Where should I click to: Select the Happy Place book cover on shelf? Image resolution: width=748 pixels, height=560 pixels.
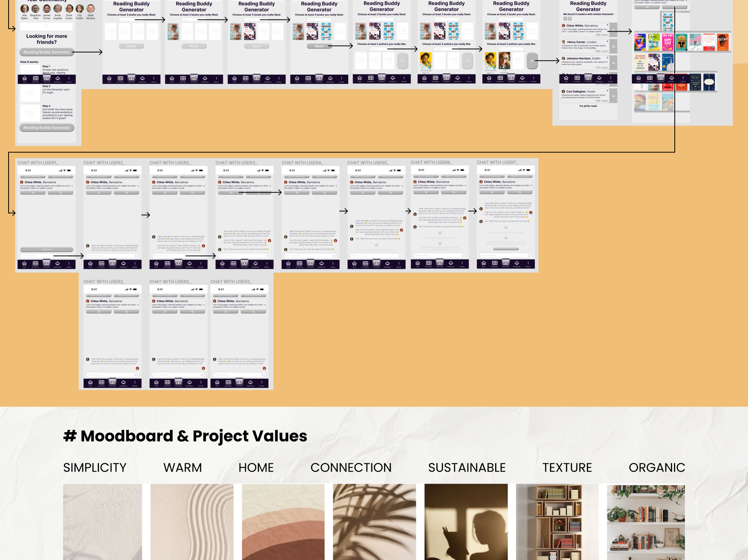(x=668, y=42)
